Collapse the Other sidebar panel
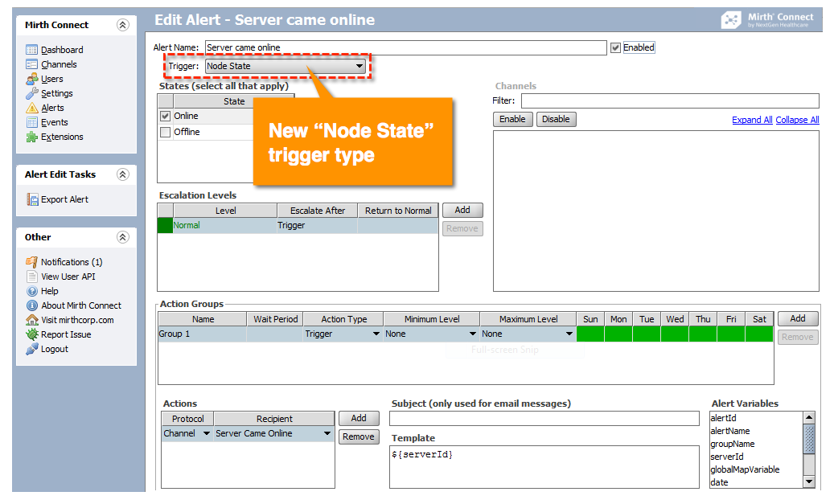The image size is (834, 504). click(x=123, y=237)
